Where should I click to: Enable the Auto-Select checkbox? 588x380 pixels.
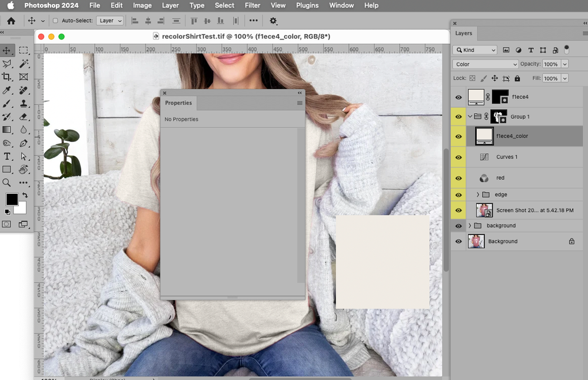pyautogui.click(x=55, y=21)
